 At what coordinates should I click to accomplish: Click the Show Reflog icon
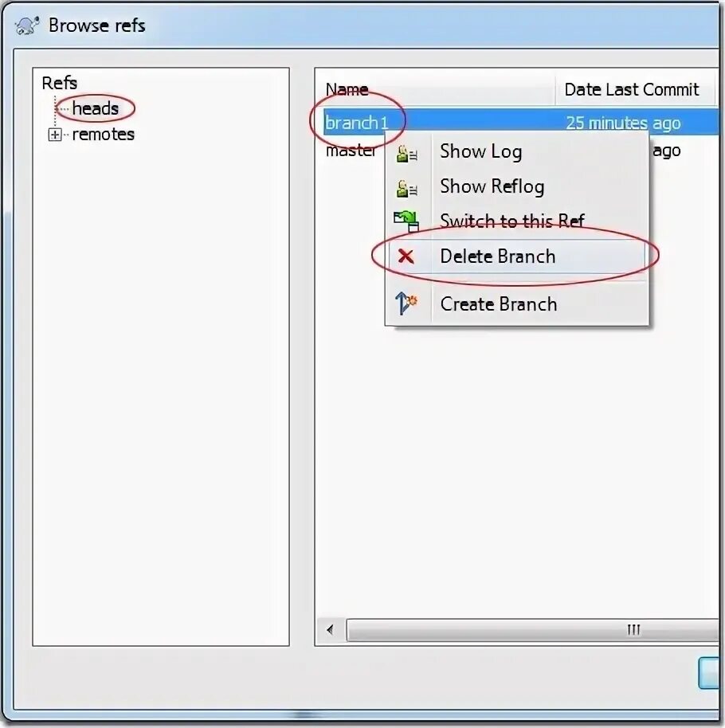pos(406,187)
